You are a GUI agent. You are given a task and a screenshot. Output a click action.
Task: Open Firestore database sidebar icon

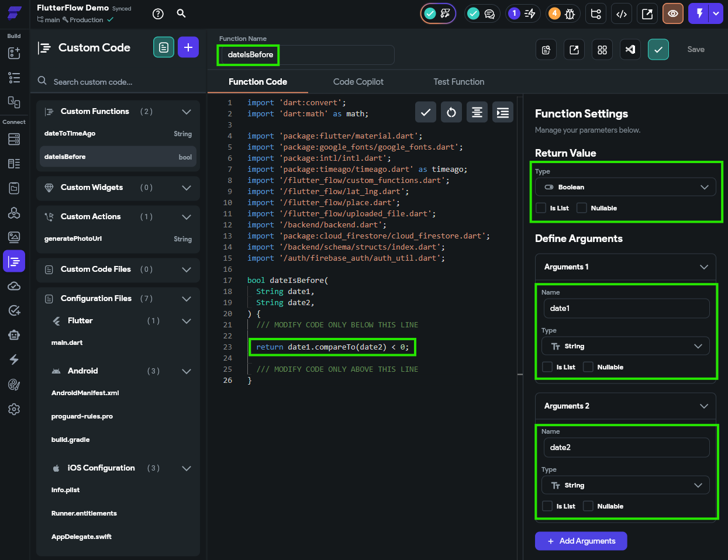tap(14, 139)
